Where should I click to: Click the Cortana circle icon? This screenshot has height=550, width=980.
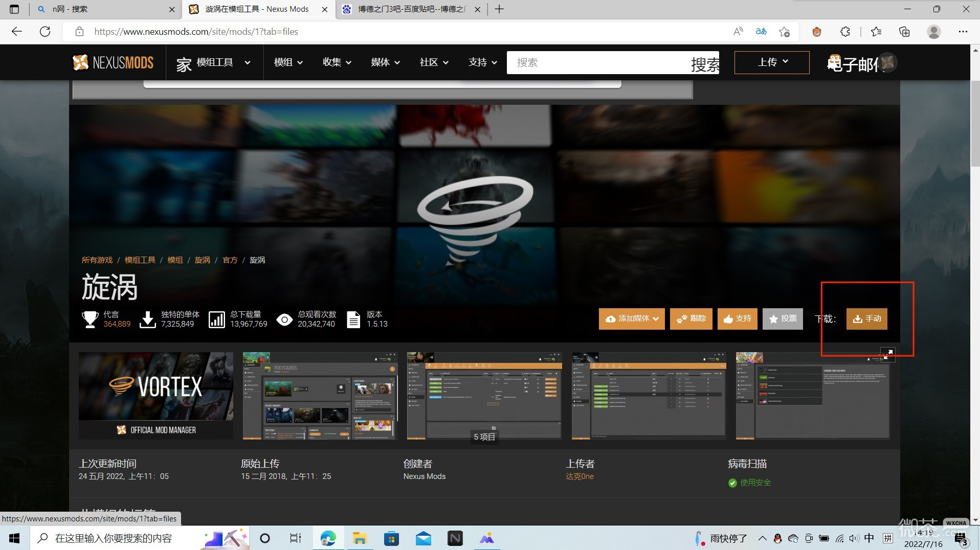click(x=265, y=538)
